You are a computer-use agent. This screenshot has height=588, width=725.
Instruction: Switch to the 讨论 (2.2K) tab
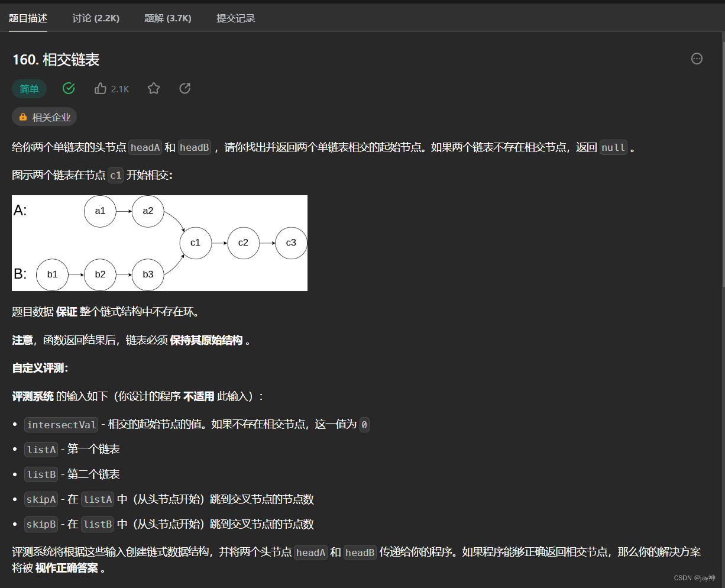[95, 18]
